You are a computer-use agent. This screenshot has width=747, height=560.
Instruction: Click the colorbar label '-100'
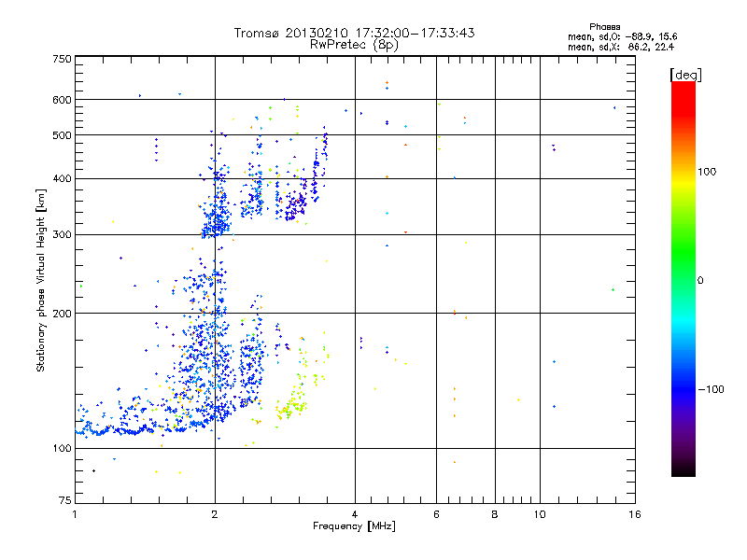coord(712,389)
